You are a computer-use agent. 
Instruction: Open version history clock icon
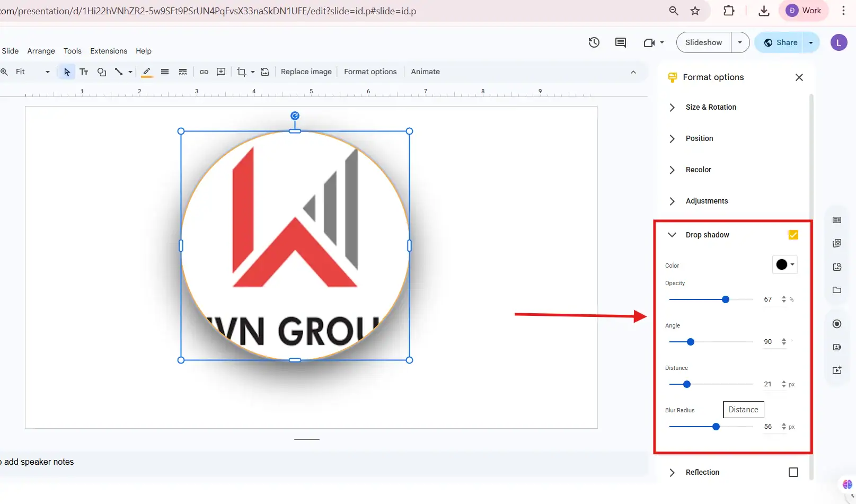tap(594, 42)
